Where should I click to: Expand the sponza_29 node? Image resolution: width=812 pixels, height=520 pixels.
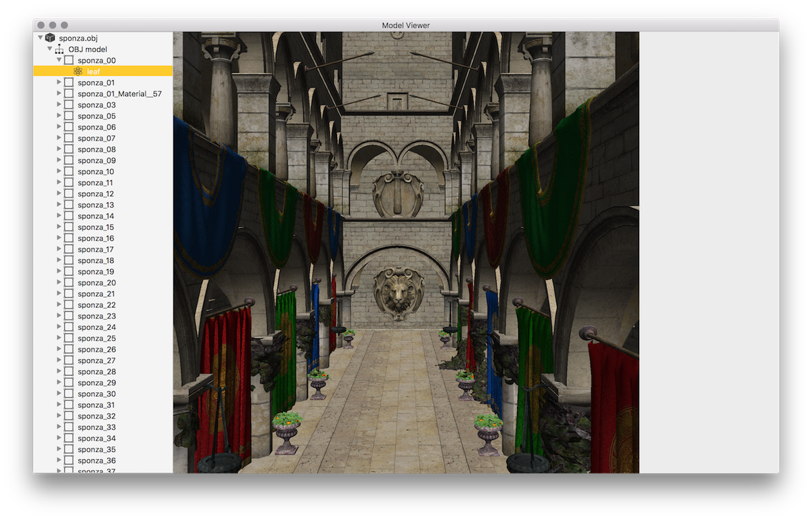tap(59, 383)
